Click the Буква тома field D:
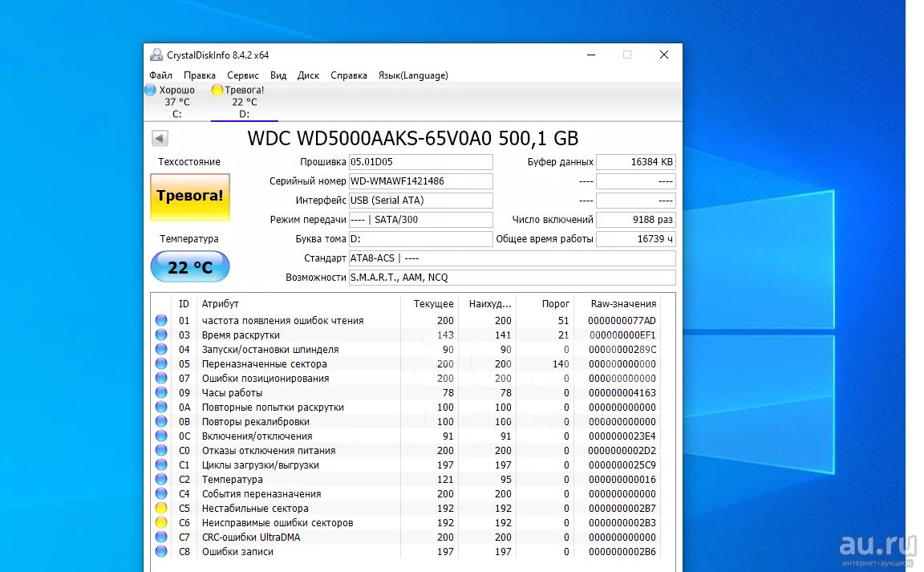Viewport: 924px width, 572px height. (x=421, y=239)
